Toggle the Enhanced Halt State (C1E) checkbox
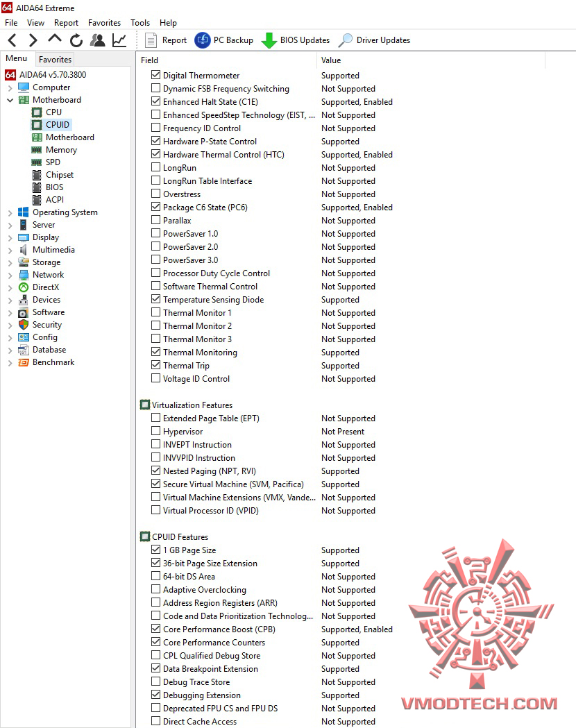The image size is (576, 728). click(156, 101)
